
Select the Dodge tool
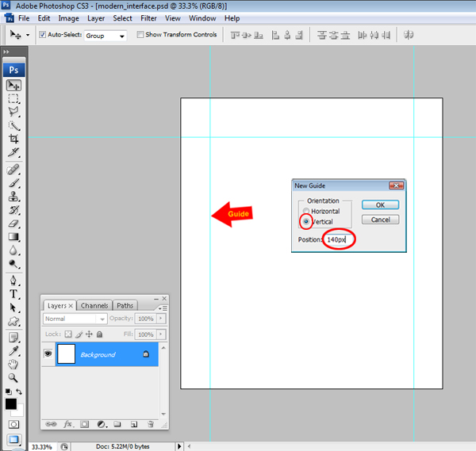pos(13,264)
